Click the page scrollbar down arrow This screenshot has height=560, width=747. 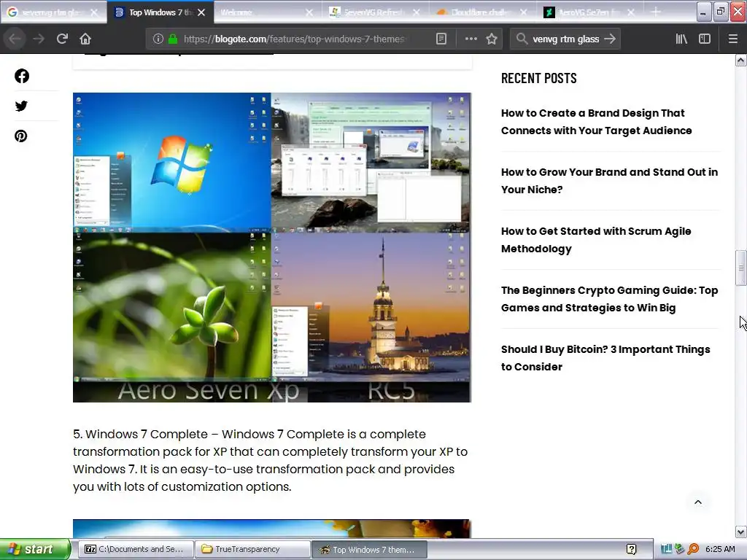(x=741, y=532)
